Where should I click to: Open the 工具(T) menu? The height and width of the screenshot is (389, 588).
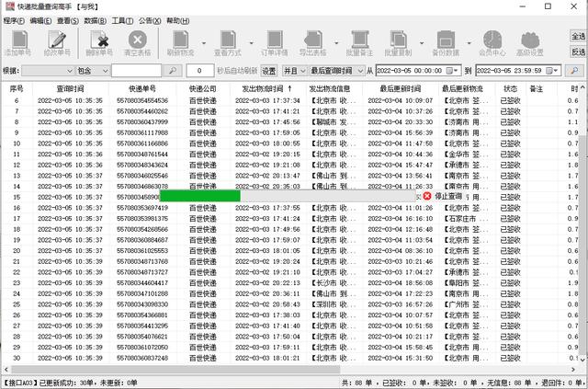(x=122, y=21)
